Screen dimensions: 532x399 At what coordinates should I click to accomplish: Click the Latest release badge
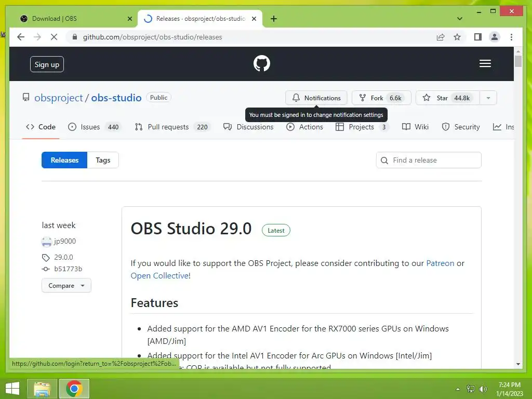tap(276, 230)
